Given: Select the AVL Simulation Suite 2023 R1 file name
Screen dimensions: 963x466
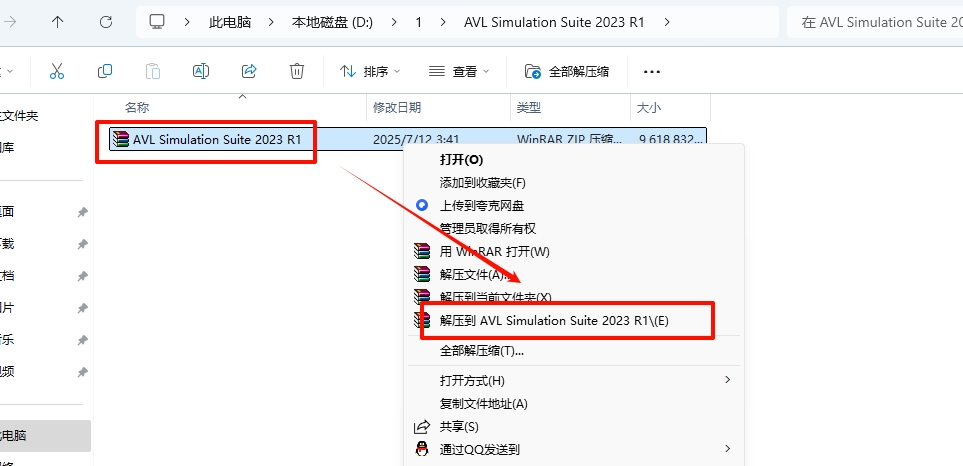Looking at the screenshot, I should click(x=217, y=139).
